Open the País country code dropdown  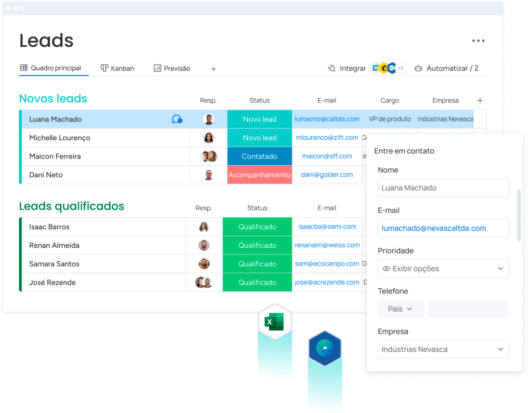pos(401,309)
